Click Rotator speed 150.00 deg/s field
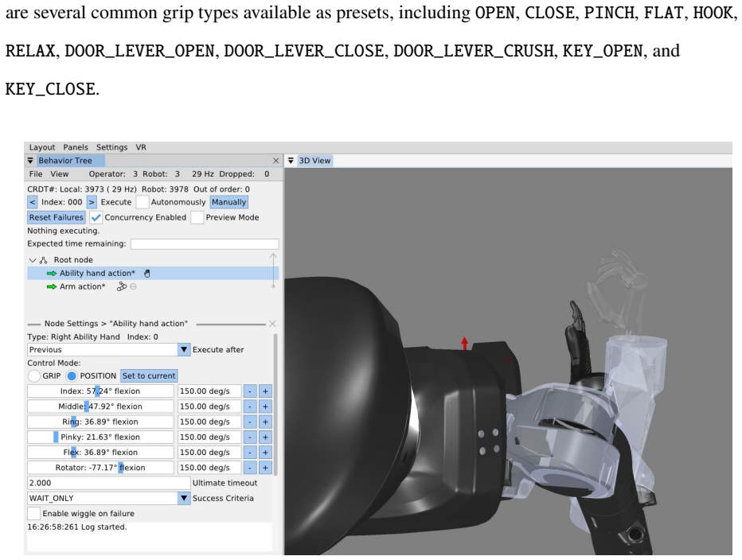Screen dimensions: 742x560 point(209,468)
